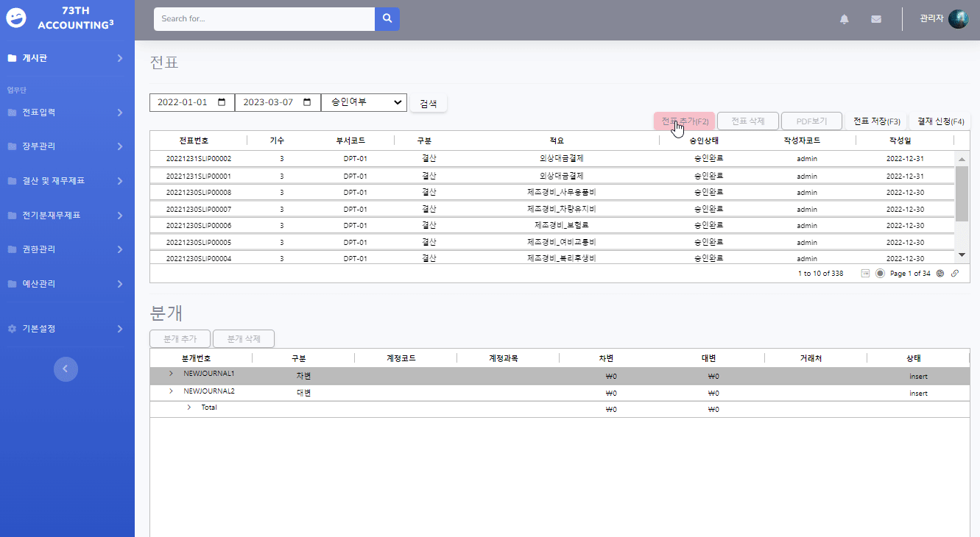Click the gear icon beside 기본설정
This screenshot has width=980, height=537.
[x=12, y=329]
